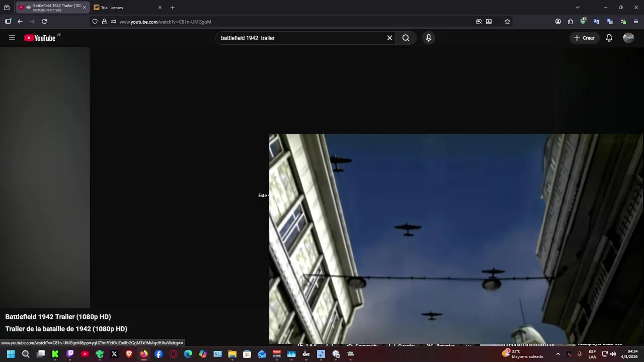
Task: Toggle the browser sidebar button
Action: 8,22
